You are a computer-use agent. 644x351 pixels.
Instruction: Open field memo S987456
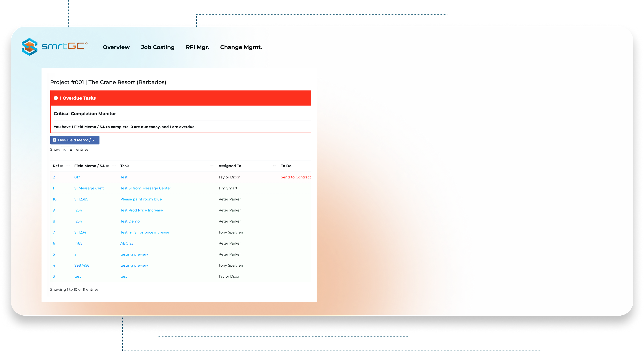coord(82,265)
